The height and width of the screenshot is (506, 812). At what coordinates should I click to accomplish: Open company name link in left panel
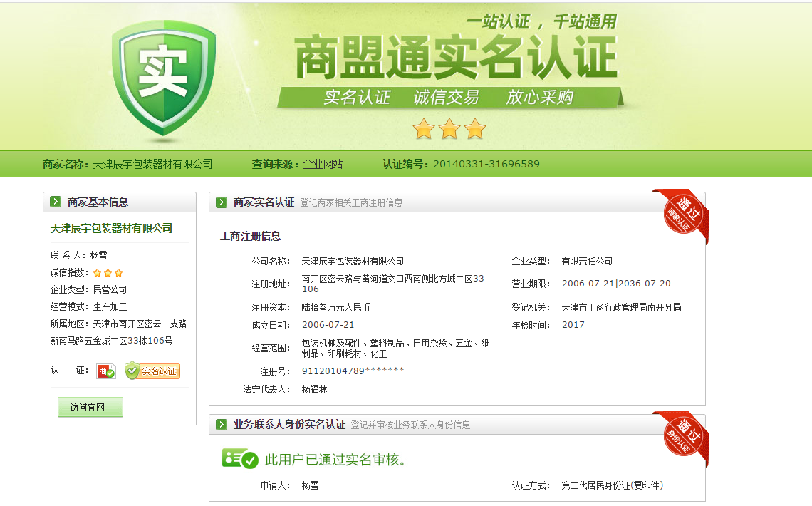click(111, 228)
